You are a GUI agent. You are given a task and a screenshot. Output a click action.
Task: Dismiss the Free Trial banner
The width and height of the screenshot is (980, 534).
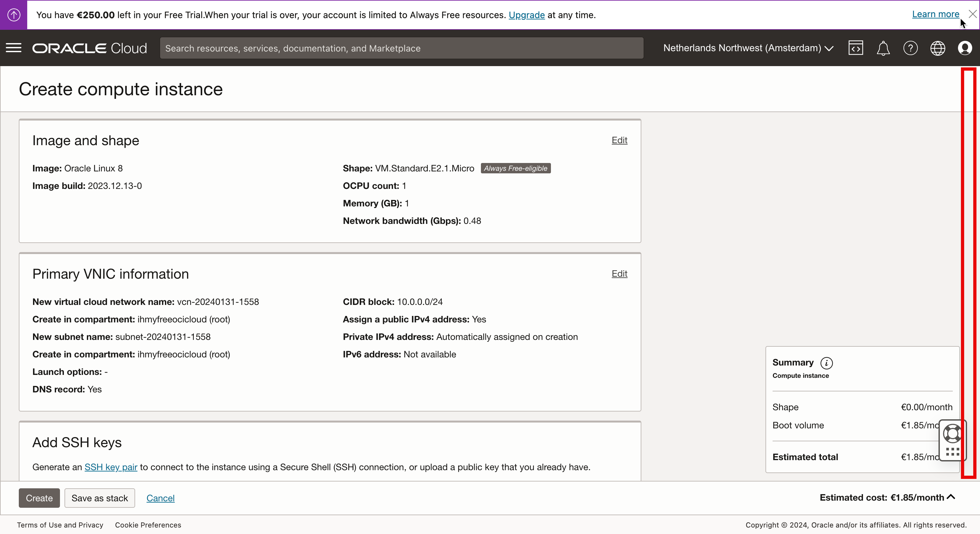[x=973, y=14]
